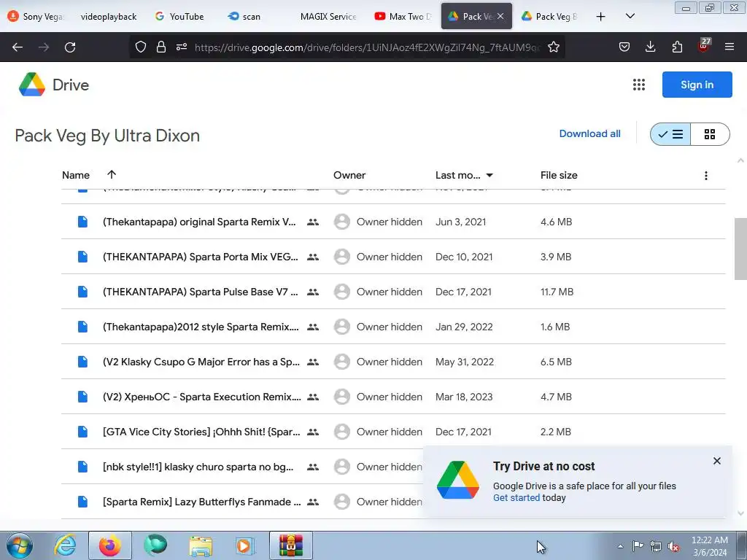
Task: Click the File size column header
Action: pos(559,175)
